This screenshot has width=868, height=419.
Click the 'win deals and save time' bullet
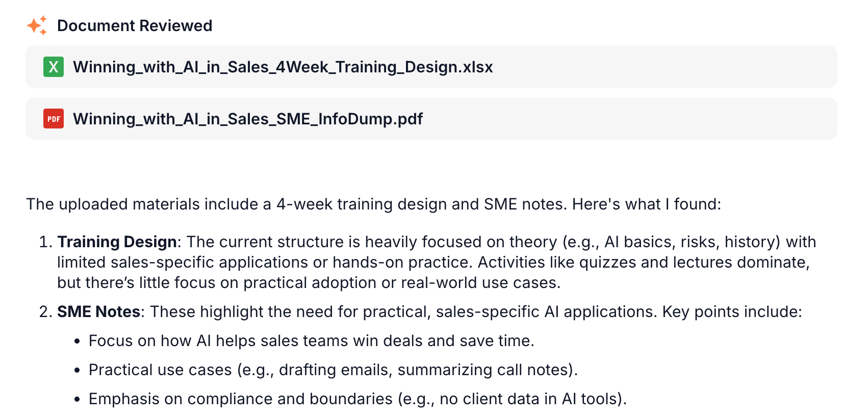click(x=312, y=341)
